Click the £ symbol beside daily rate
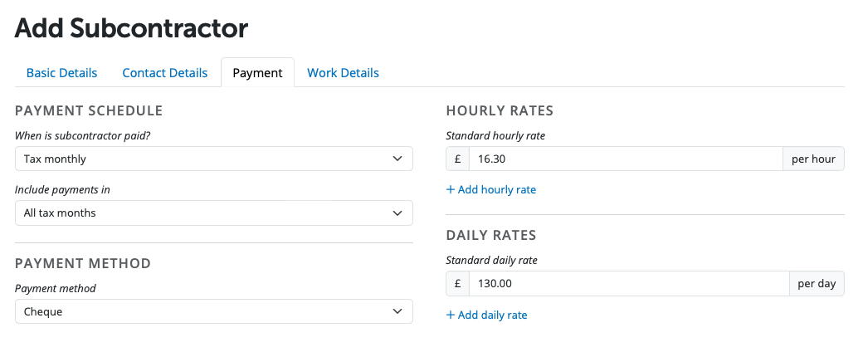The image size is (868, 352). (x=457, y=284)
